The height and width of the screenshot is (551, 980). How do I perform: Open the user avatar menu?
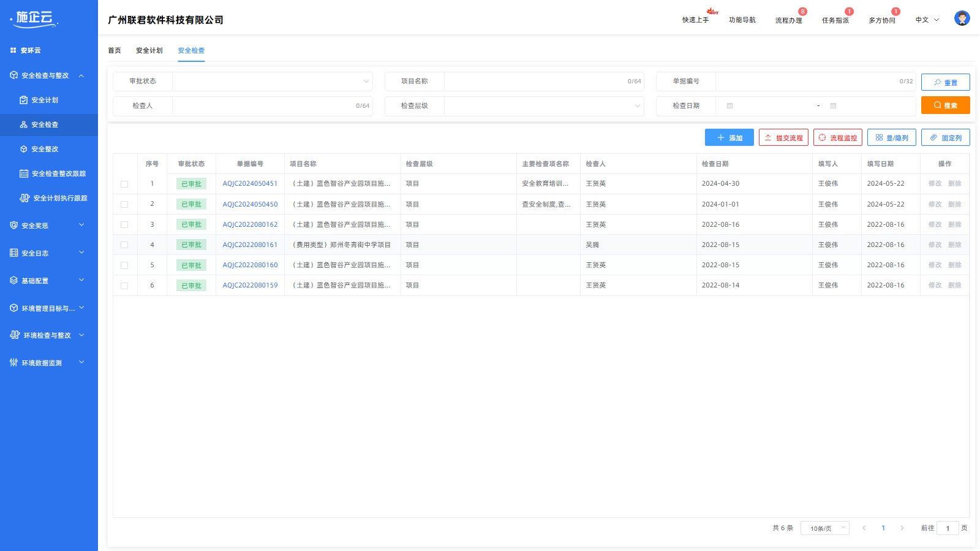[x=962, y=18]
